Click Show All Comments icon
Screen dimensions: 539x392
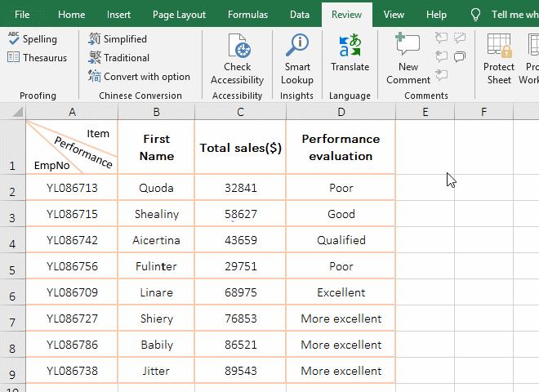460,57
